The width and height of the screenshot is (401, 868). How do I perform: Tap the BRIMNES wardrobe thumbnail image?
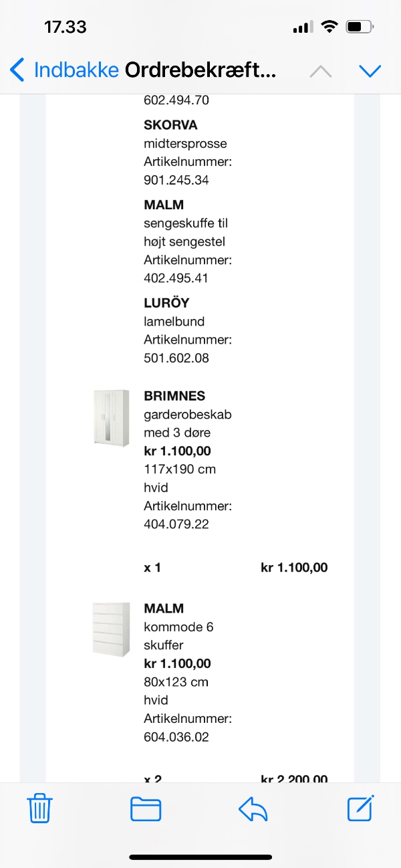(111, 417)
